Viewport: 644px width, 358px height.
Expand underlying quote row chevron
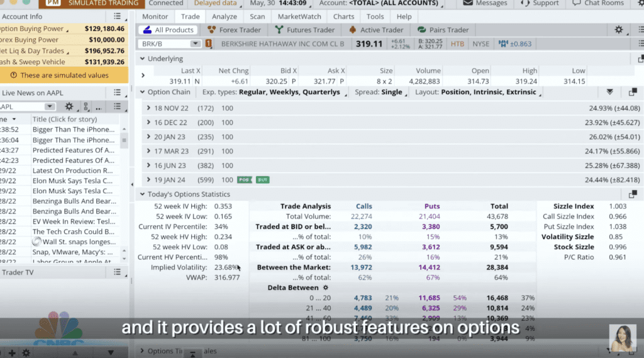click(143, 76)
